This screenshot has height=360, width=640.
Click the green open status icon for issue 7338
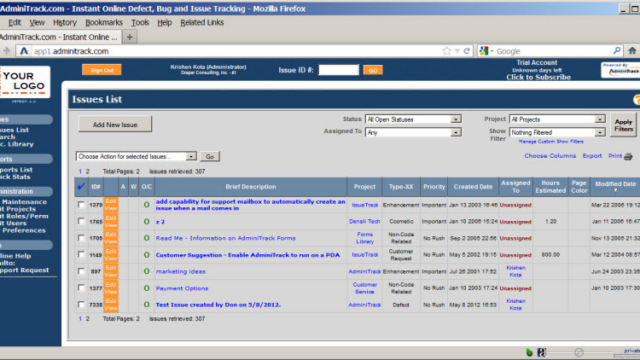pyautogui.click(x=147, y=304)
